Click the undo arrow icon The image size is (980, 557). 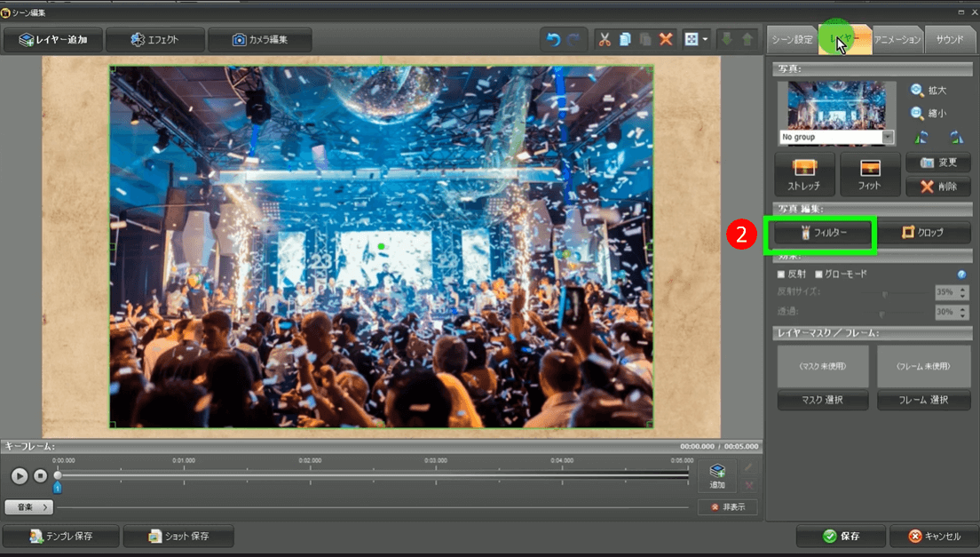(553, 40)
